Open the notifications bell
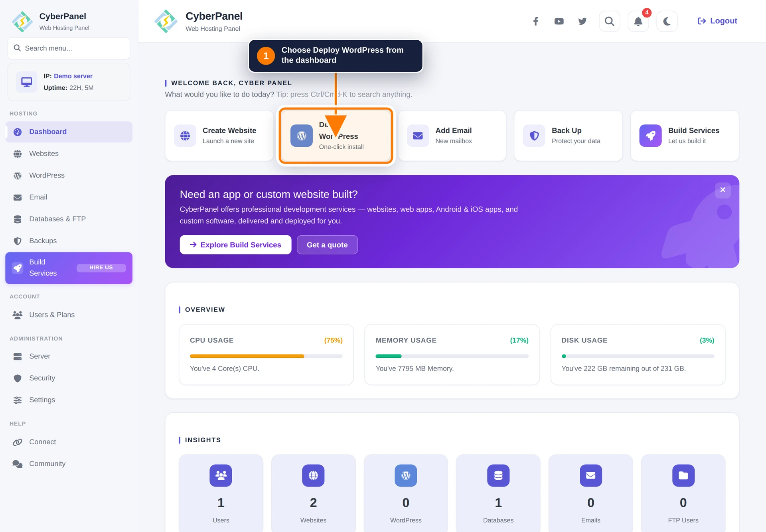Image resolution: width=766 pixels, height=532 pixels. click(x=638, y=21)
